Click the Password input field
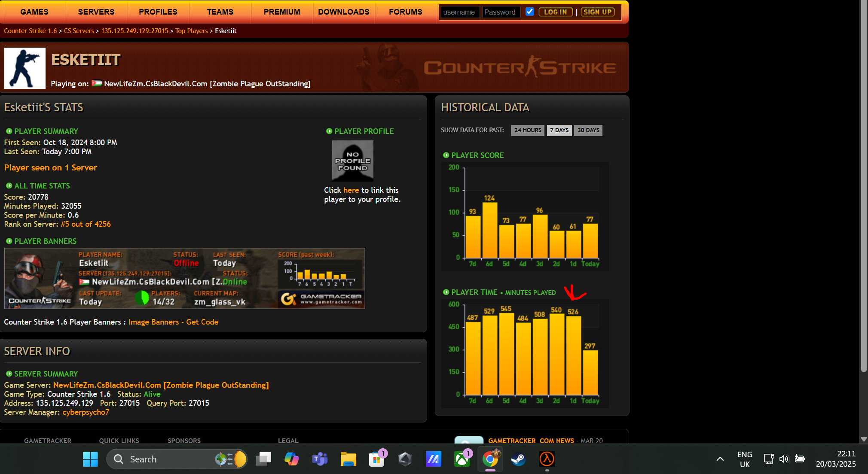This screenshot has height=474, width=868. pos(501,12)
